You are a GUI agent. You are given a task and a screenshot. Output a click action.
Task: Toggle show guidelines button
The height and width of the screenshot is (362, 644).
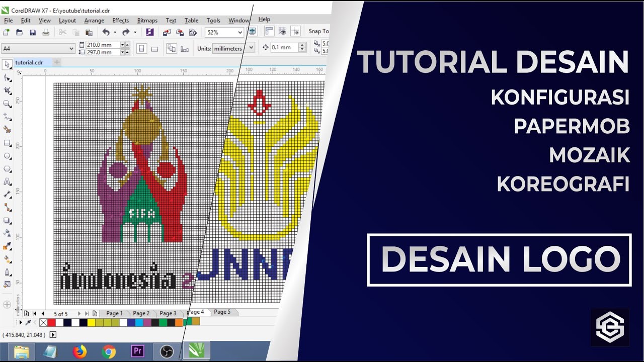295,31
